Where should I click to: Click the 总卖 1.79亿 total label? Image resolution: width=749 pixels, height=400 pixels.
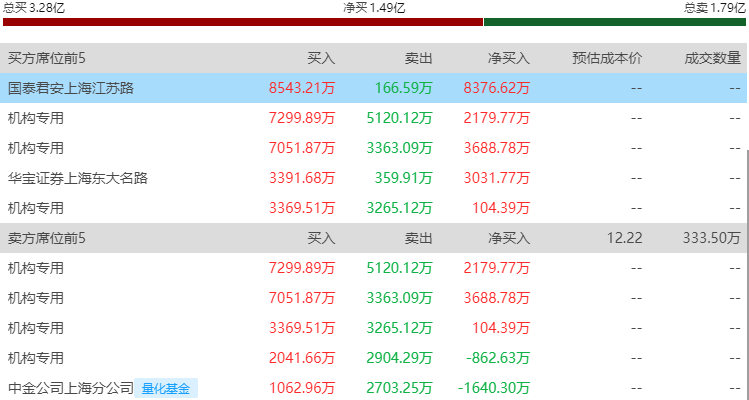(x=715, y=8)
